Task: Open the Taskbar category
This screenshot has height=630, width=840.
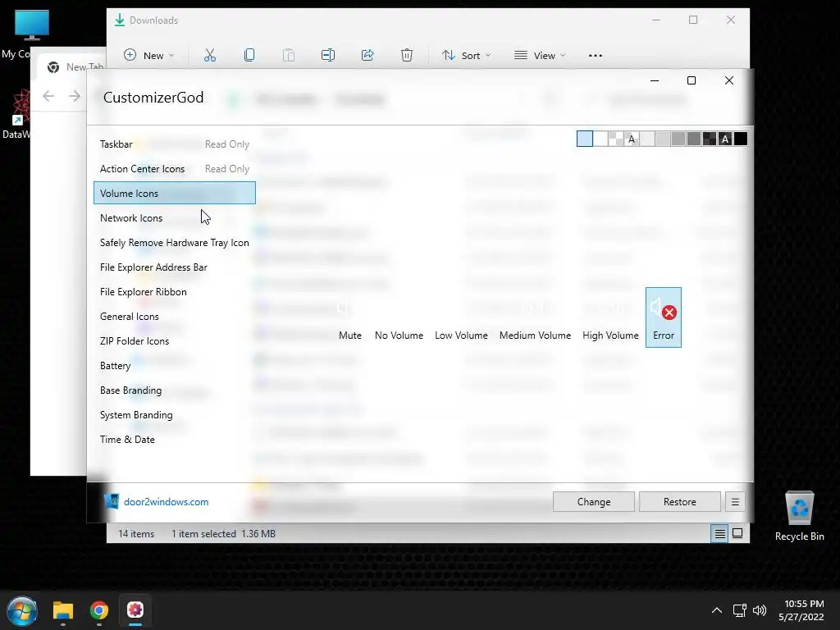Action: click(174, 144)
